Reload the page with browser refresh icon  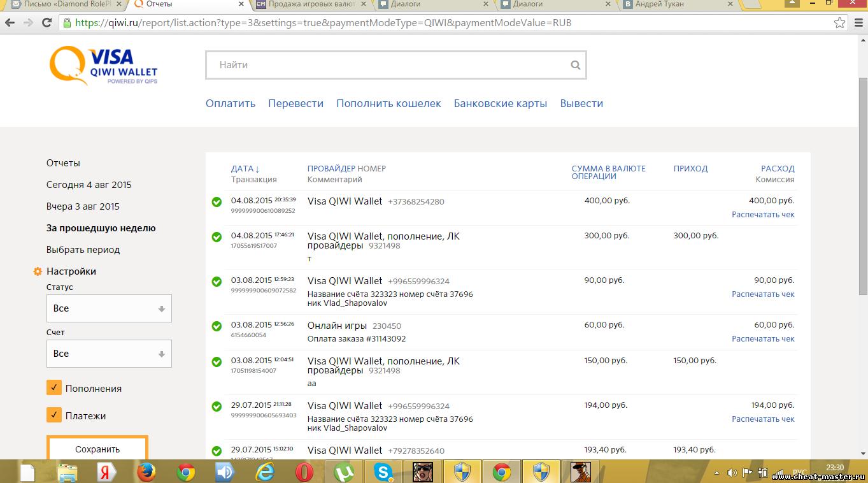[46, 22]
